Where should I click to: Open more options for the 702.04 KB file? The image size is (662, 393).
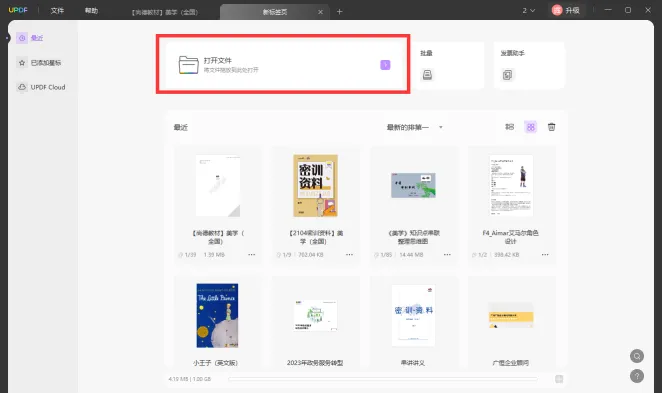click(x=349, y=255)
